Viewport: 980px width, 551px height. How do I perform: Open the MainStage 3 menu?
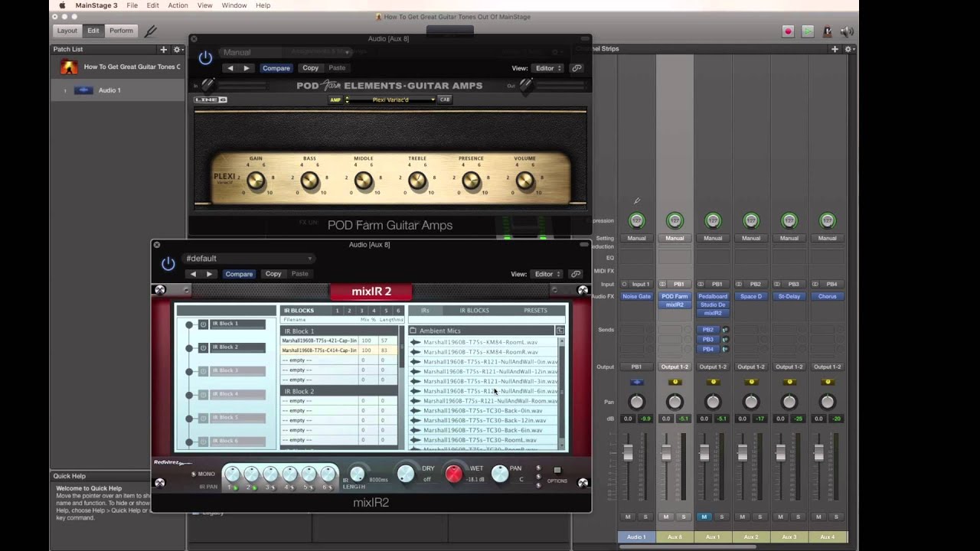[x=96, y=5]
